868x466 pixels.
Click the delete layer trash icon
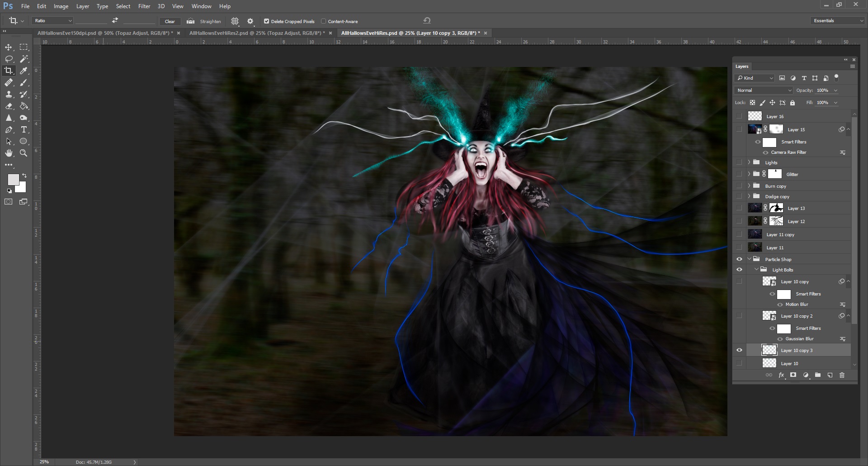tap(842, 375)
